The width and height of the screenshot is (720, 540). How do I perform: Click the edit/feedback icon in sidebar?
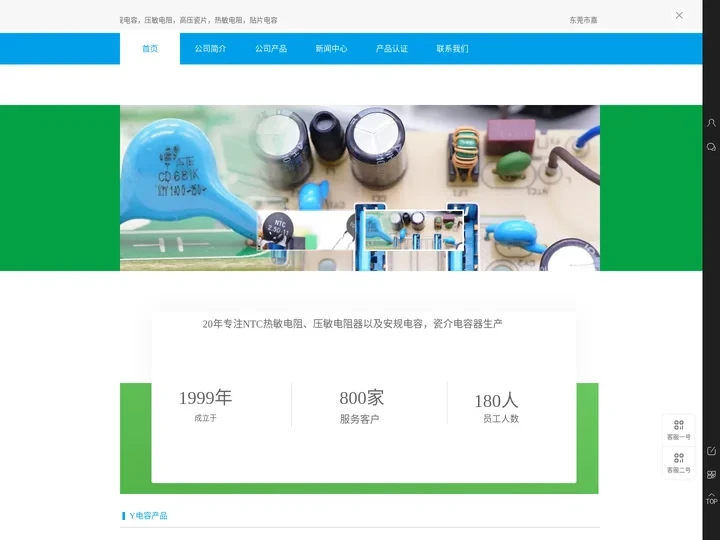tap(711, 450)
